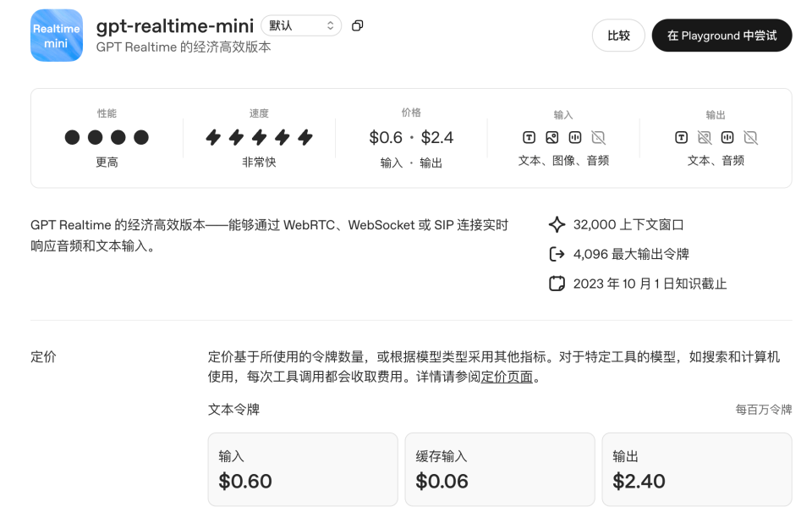Click the crossed-out image icon under 输出
Viewport: 812px width, 518px height.
click(x=704, y=137)
